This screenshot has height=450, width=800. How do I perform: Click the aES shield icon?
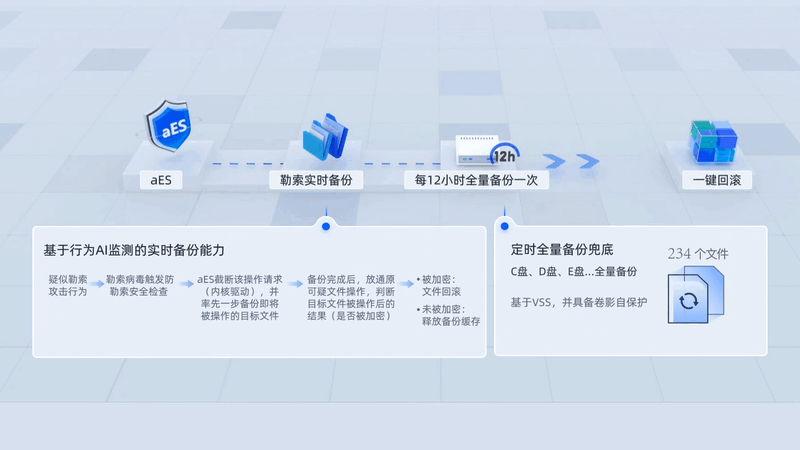169,126
